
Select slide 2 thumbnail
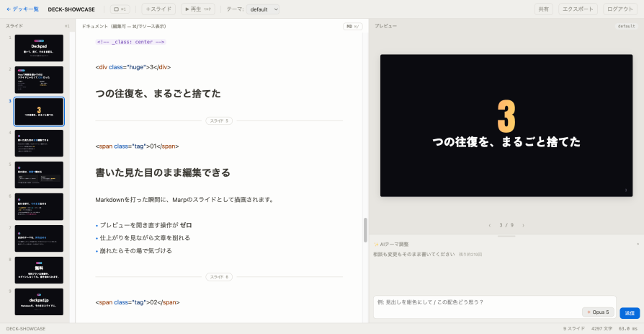(39, 80)
